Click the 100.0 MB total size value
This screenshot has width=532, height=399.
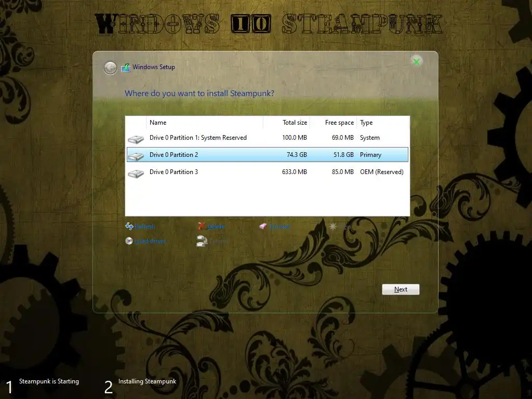click(x=295, y=138)
